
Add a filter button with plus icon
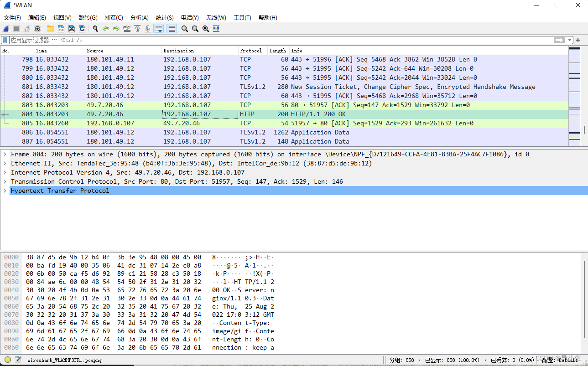click(578, 40)
